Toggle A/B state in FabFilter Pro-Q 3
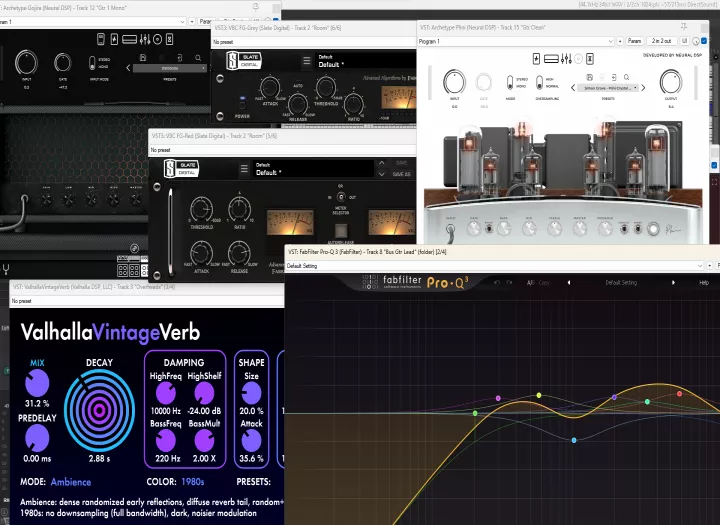The height and width of the screenshot is (525, 720). pyautogui.click(x=530, y=282)
